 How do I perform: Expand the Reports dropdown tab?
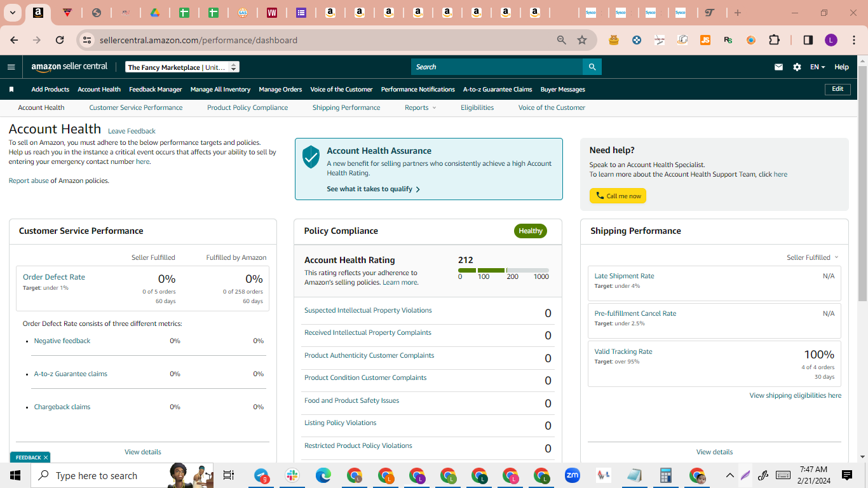coord(421,108)
